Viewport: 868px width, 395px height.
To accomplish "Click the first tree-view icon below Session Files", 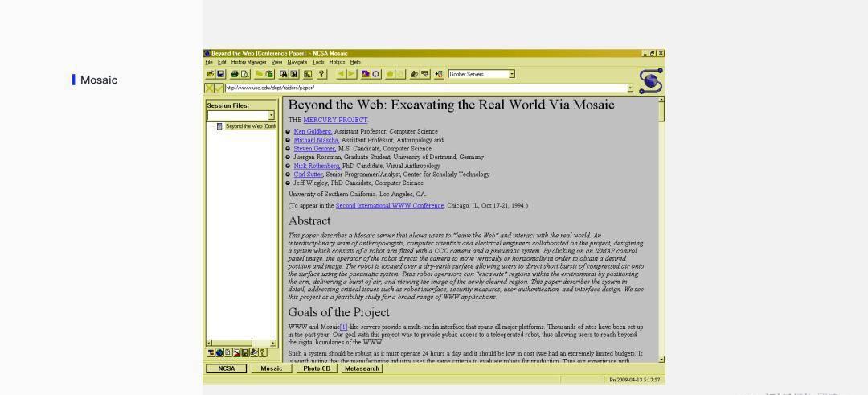I will coord(211,352).
